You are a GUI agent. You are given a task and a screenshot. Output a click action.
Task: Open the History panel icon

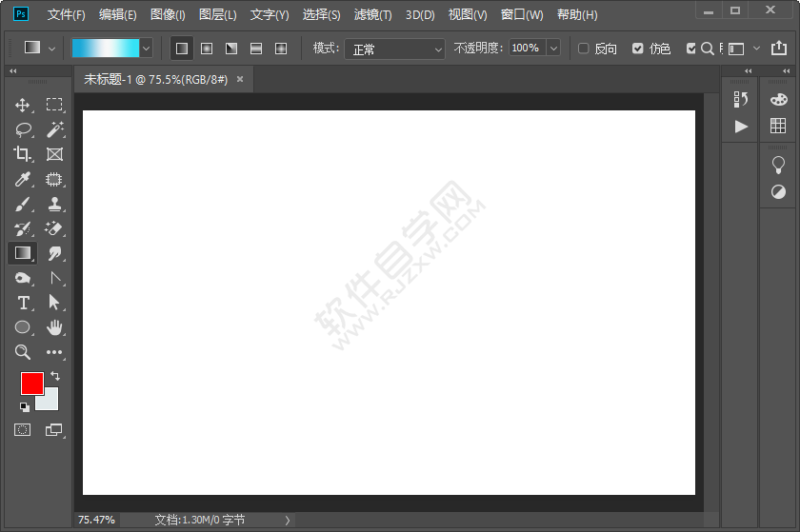pyautogui.click(x=741, y=99)
